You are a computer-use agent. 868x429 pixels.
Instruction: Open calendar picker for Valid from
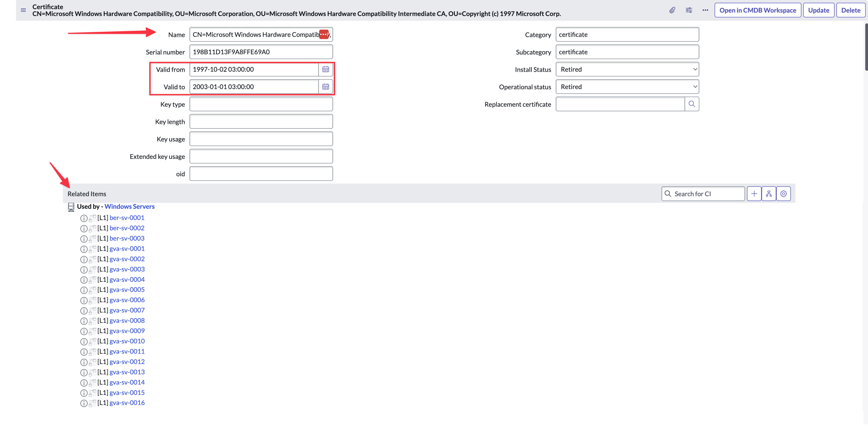point(325,69)
